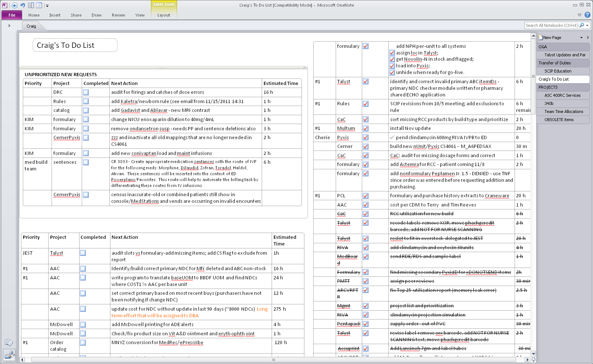This screenshot has width=593, height=364.
Task: Uncheck the completed box on the Rules SCIP revisions row
Action: [x=366, y=104]
